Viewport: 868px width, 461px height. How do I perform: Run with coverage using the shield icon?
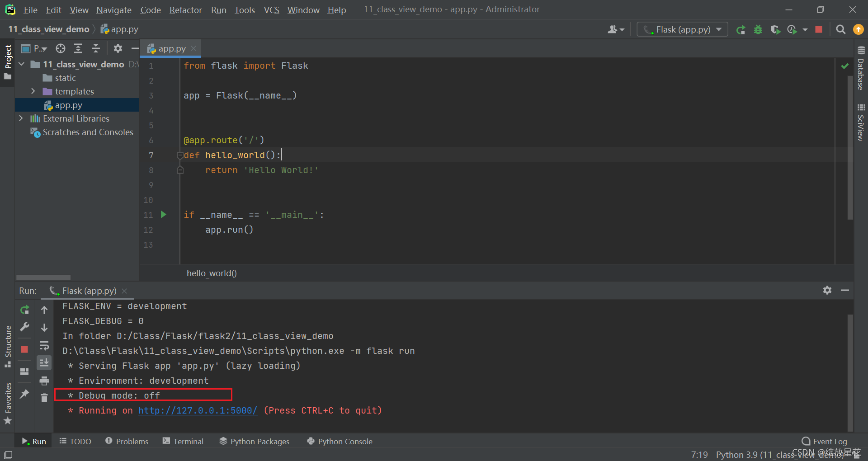pos(775,29)
